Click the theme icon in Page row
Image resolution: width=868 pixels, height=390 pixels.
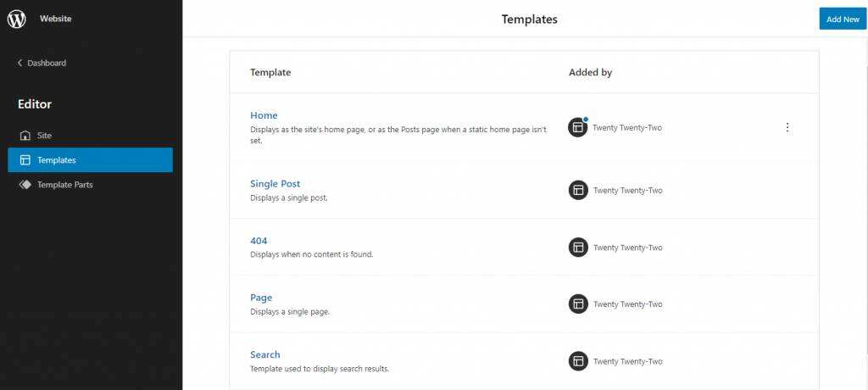click(x=578, y=304)
